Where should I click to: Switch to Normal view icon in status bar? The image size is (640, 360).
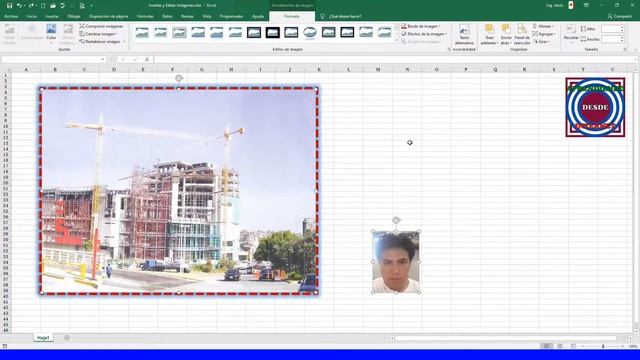pos(547,346)
